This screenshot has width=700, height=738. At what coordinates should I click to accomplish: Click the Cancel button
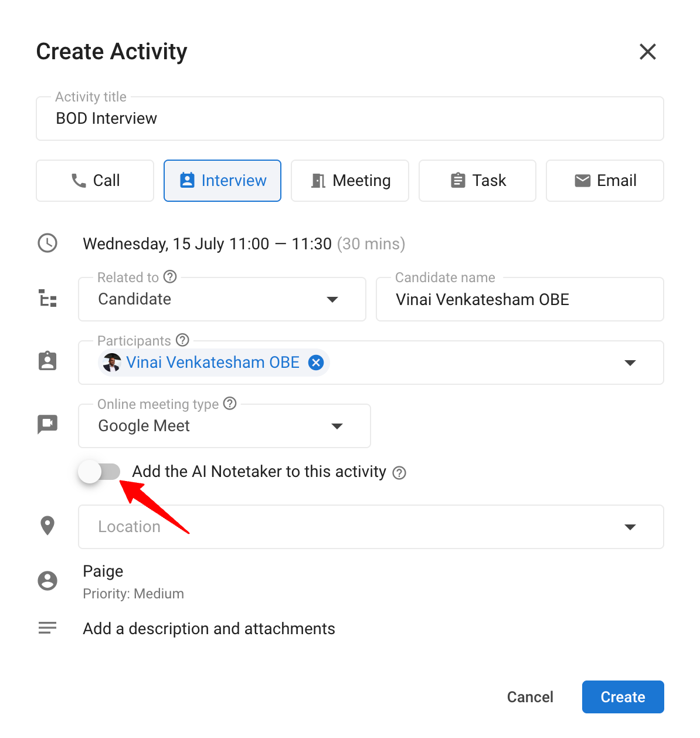(530, 697)
